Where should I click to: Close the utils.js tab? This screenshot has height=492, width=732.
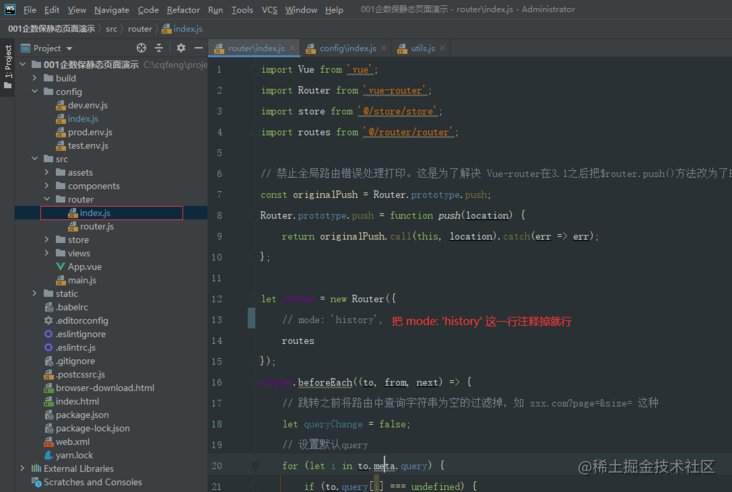point(442,48)
